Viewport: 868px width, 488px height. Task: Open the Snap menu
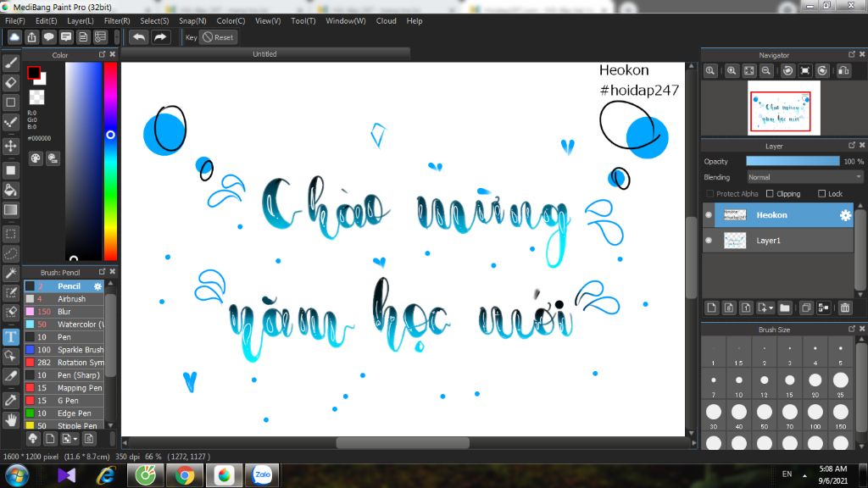pyautogui.click(x=192, y=21)
